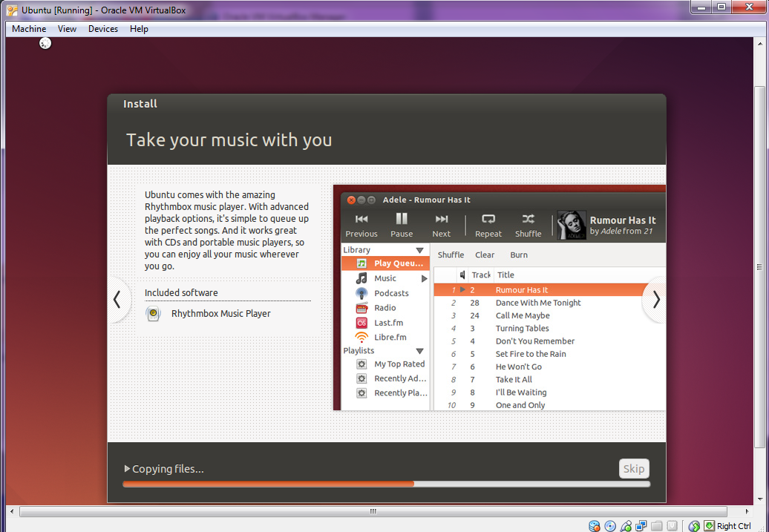
Task: Click the Skip button
Action: point(634,469)
